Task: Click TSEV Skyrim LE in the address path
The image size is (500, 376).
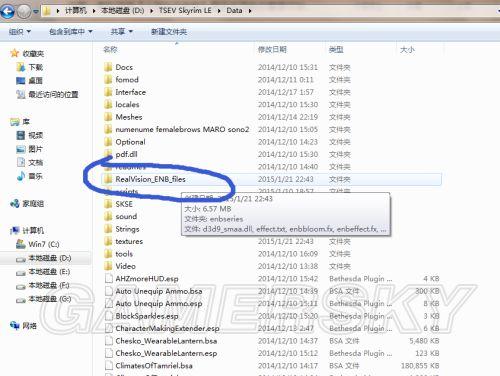Action: 185,11
